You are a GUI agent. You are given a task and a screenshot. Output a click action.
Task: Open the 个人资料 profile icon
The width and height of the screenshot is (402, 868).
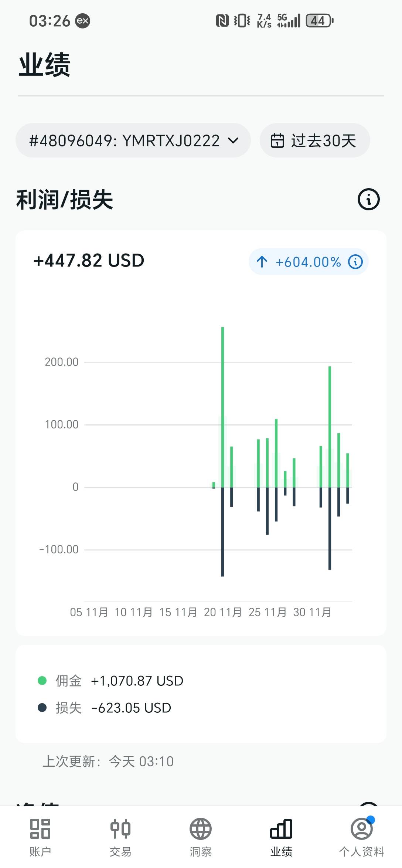pyautogui.click(x=362, y=829)
